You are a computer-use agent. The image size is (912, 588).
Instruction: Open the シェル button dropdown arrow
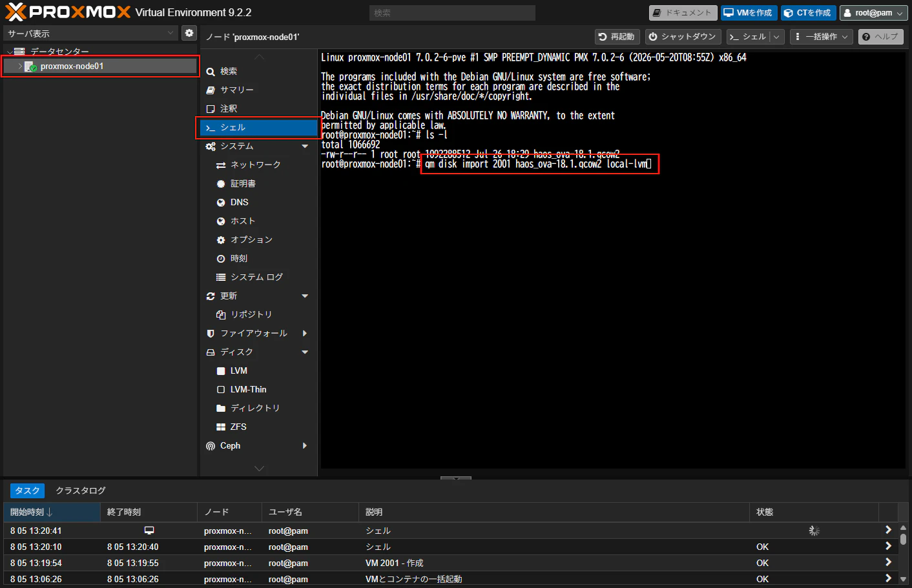point(777,37)
